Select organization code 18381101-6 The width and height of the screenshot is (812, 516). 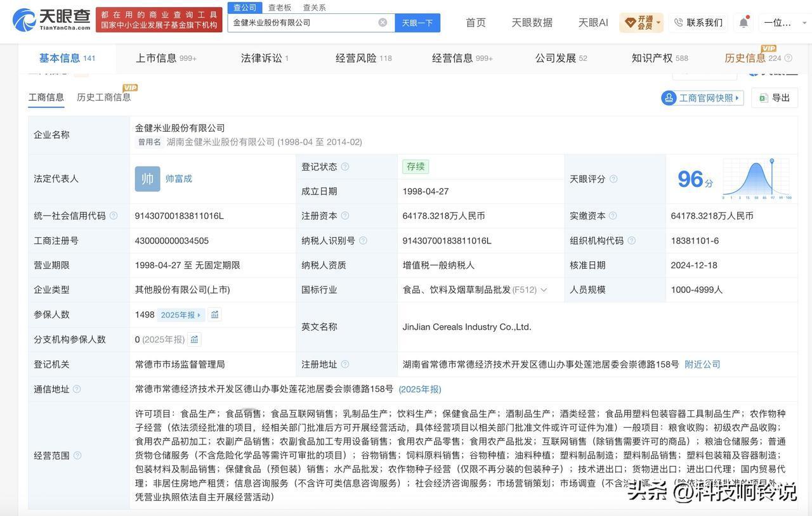pos(695,241)
